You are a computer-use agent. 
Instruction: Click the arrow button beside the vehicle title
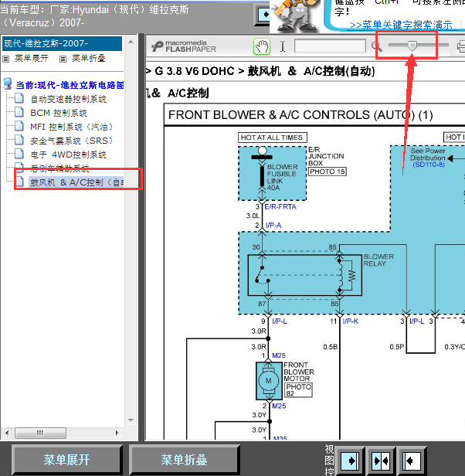[x=262, y=15]
